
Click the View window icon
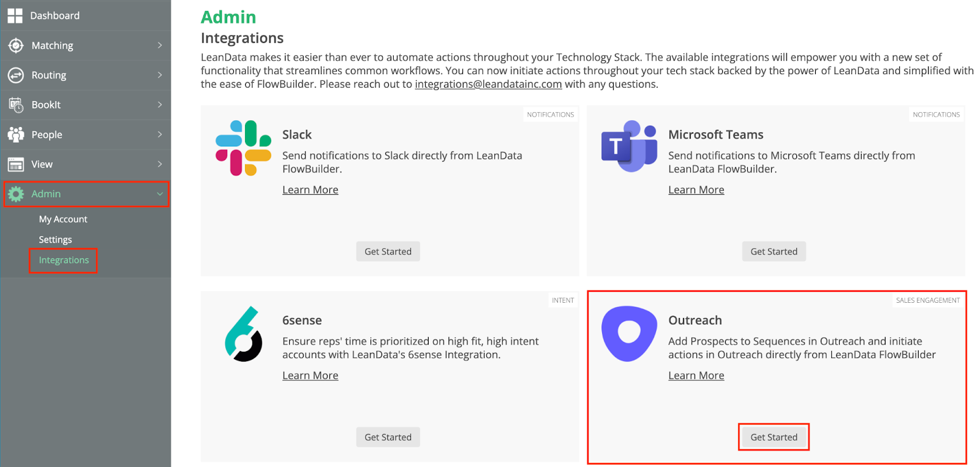point(16,164)
